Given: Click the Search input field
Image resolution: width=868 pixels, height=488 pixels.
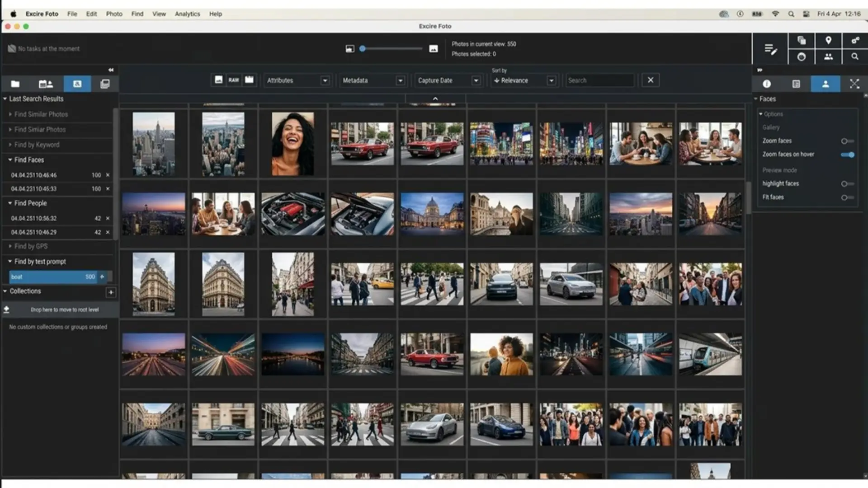Looking at the screenshot, I should (599, 80).
